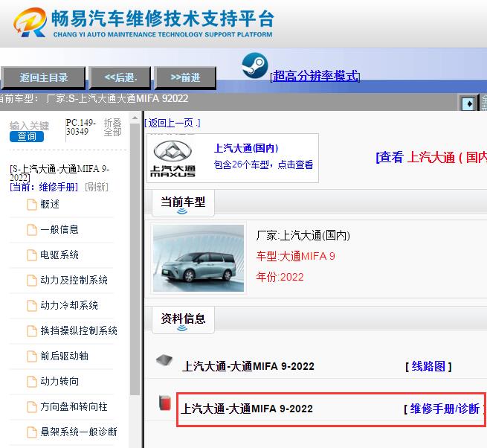Click the Steam-style round icon
Image resolution: width=487 pixels, height=448 pixels.
[255, 65]
